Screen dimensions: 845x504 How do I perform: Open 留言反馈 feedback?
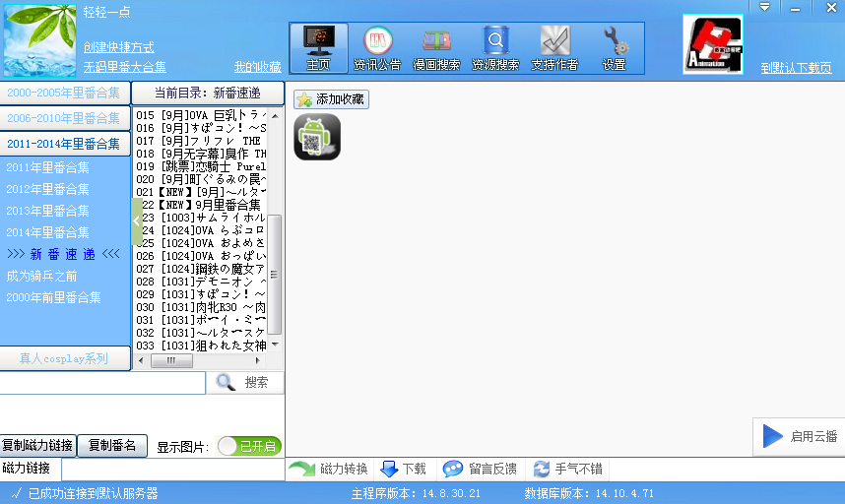(480, 469)
